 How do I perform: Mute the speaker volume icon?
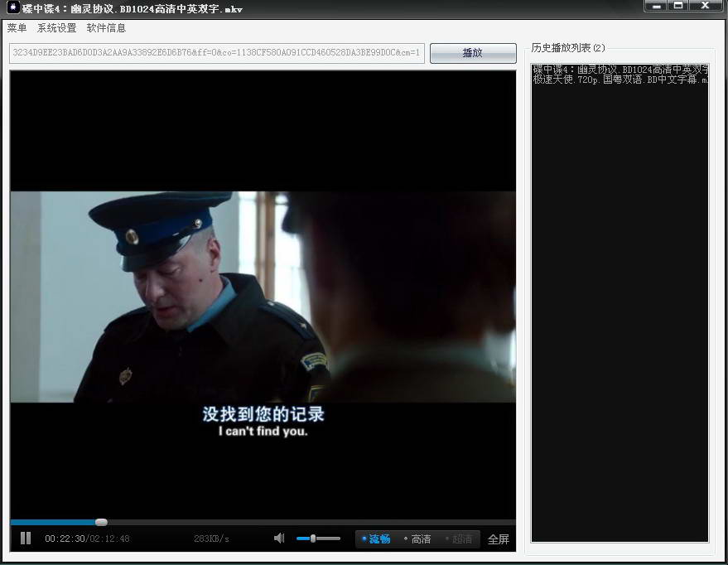pos(279,538)
